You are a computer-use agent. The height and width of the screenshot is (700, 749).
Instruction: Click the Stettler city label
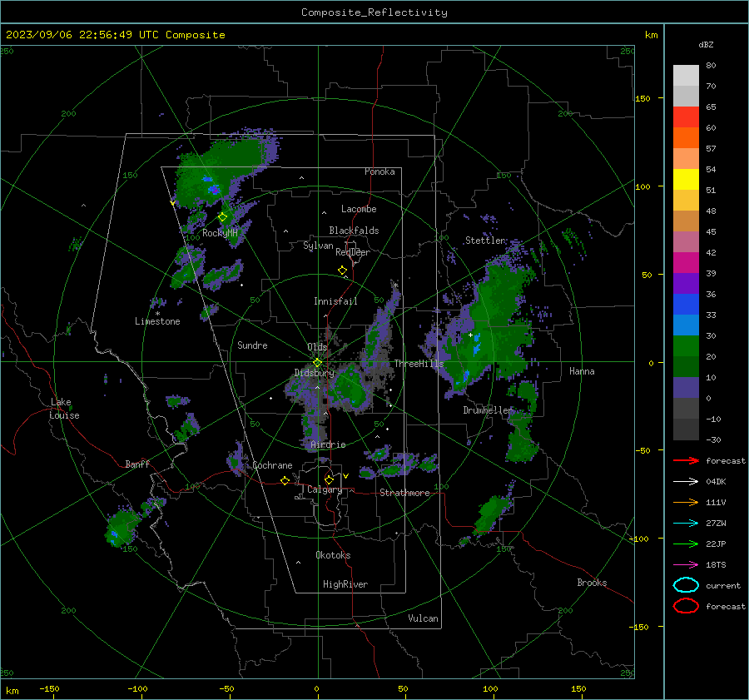485,241
